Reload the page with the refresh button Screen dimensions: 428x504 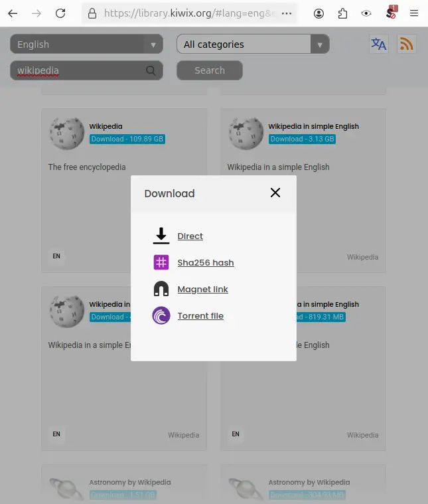tap(60, 13)
